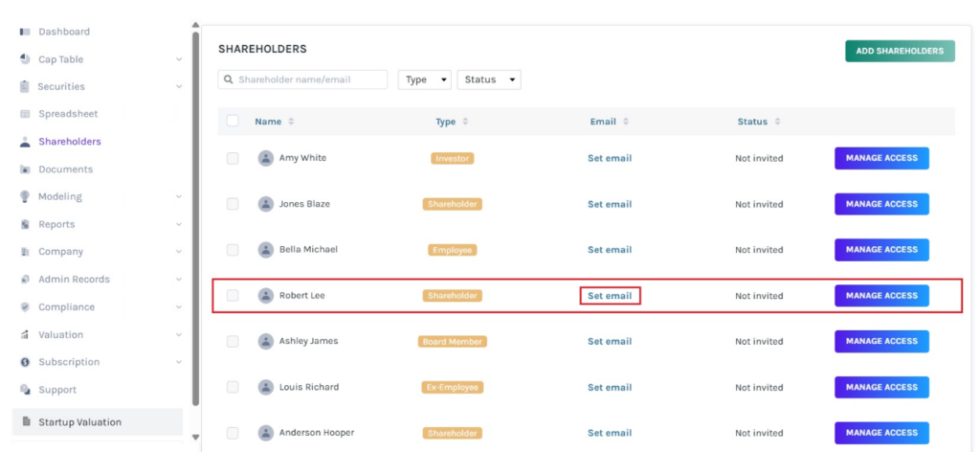
Task: Click the Modeling lightbulb icon
Action: click(25, 196)
